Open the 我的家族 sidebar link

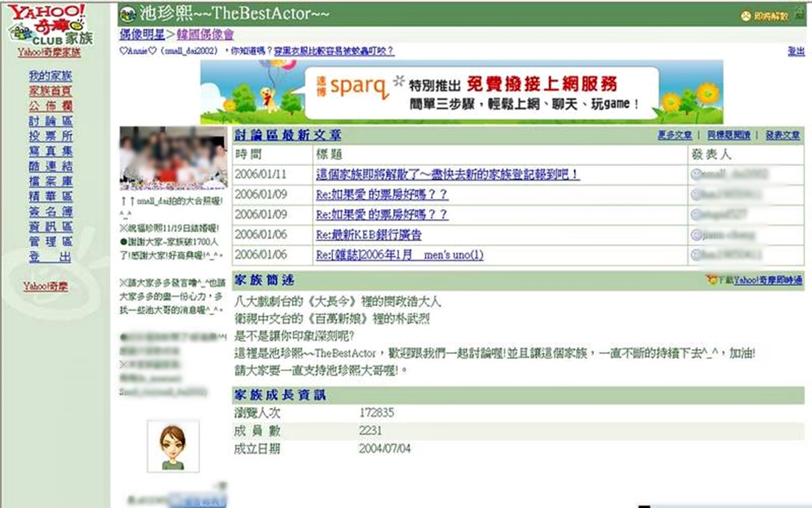tap(51, 76)
